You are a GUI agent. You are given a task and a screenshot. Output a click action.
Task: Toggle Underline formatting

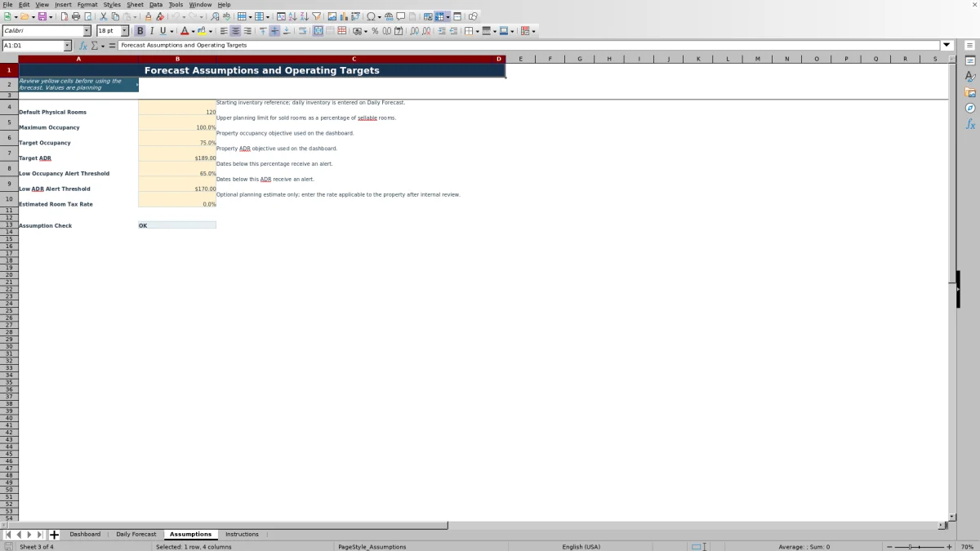[x=163, y=31]
